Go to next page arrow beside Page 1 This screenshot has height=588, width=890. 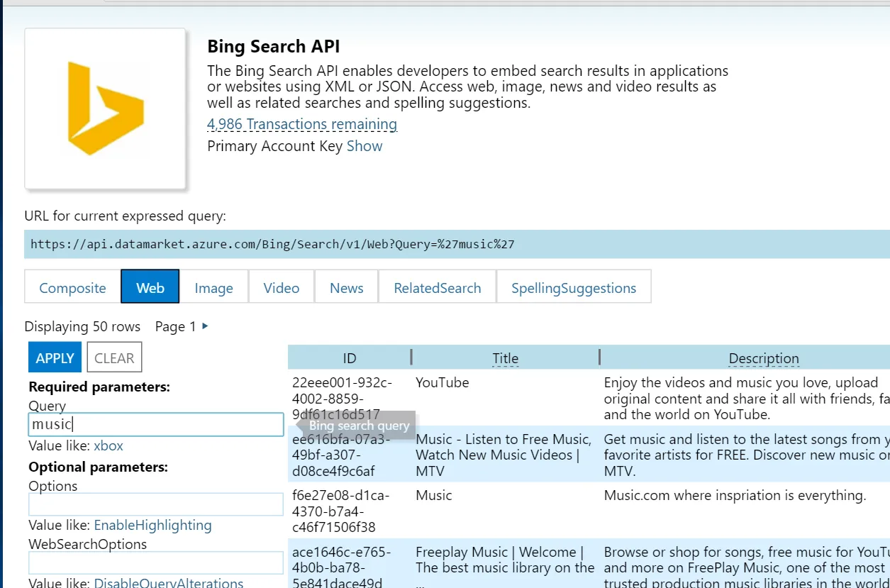pyautogui.click(x=205, y=326)
